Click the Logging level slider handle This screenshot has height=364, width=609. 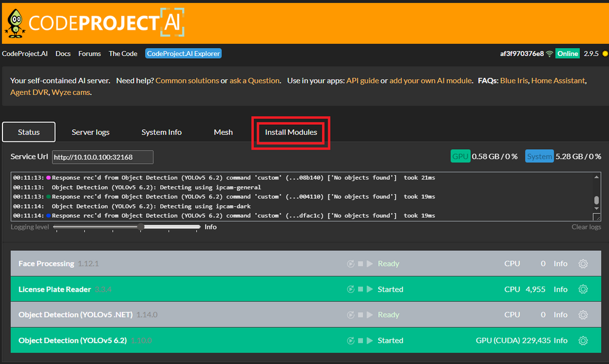pos(141,226)
